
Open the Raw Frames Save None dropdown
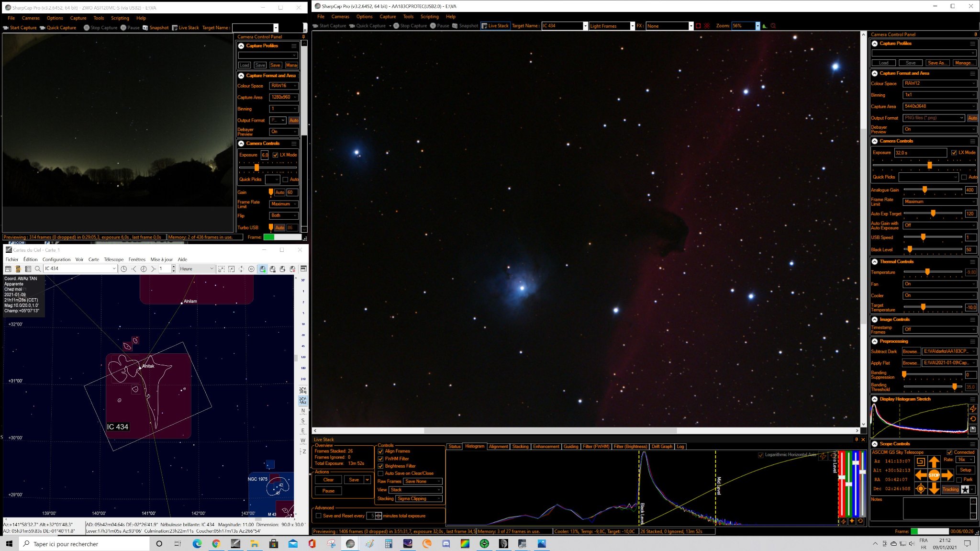pos(423,482)
